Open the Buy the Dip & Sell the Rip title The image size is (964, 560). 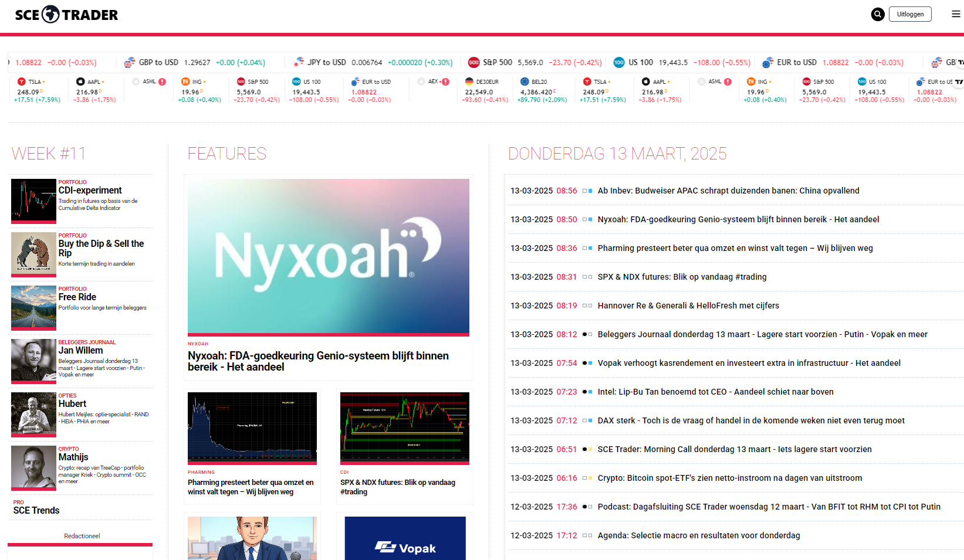point(101,248)
